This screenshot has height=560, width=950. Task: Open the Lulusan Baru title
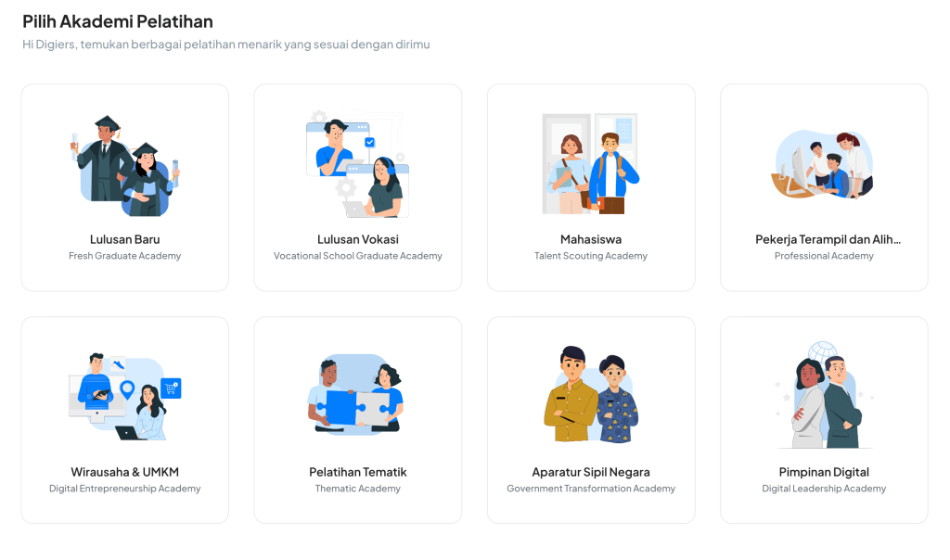[x=125, y=240]
